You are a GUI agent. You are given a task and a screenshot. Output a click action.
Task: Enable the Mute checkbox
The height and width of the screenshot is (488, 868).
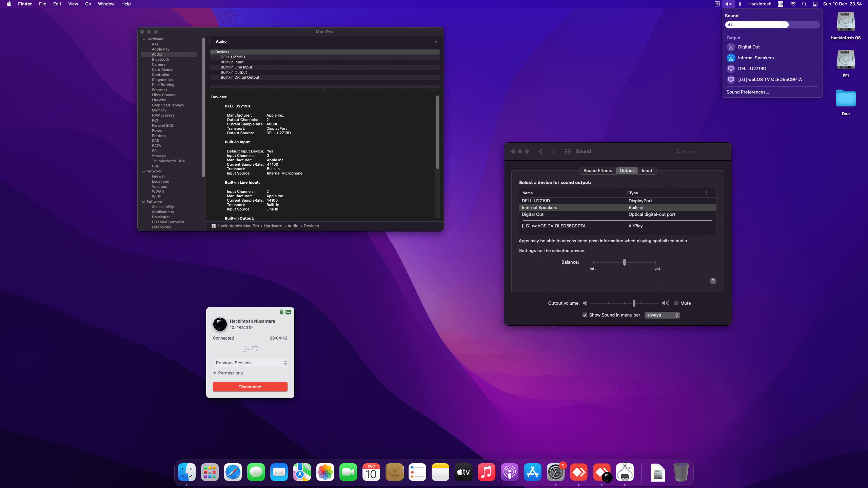click(676, 303)
